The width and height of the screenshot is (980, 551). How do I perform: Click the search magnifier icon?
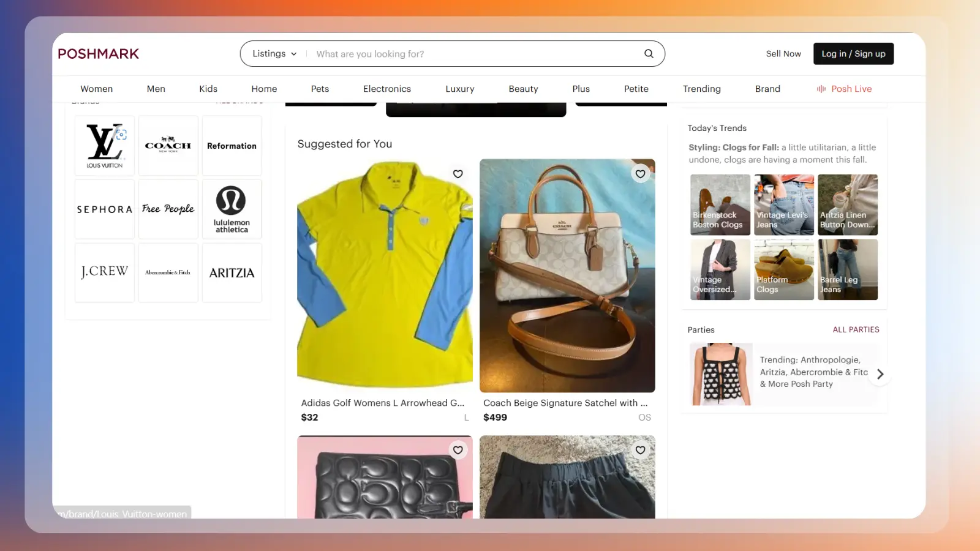pyautogui.click(x=649, y=54)
